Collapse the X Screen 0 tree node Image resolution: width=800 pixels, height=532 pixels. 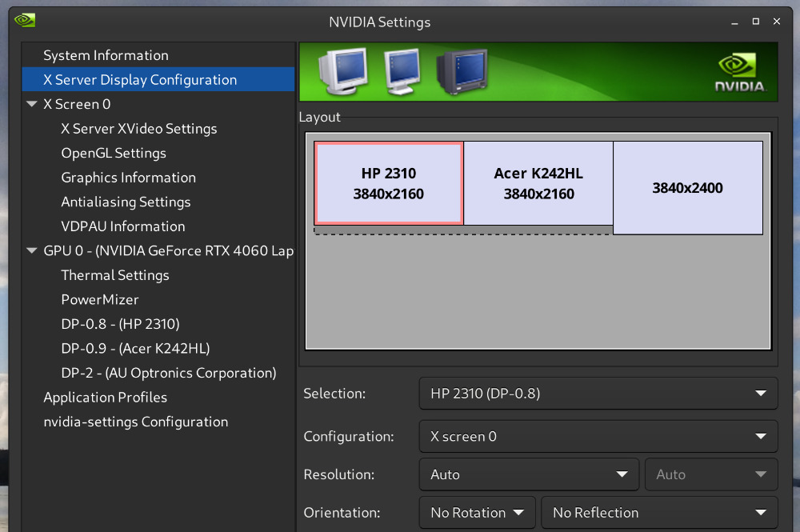coord(32,104)
